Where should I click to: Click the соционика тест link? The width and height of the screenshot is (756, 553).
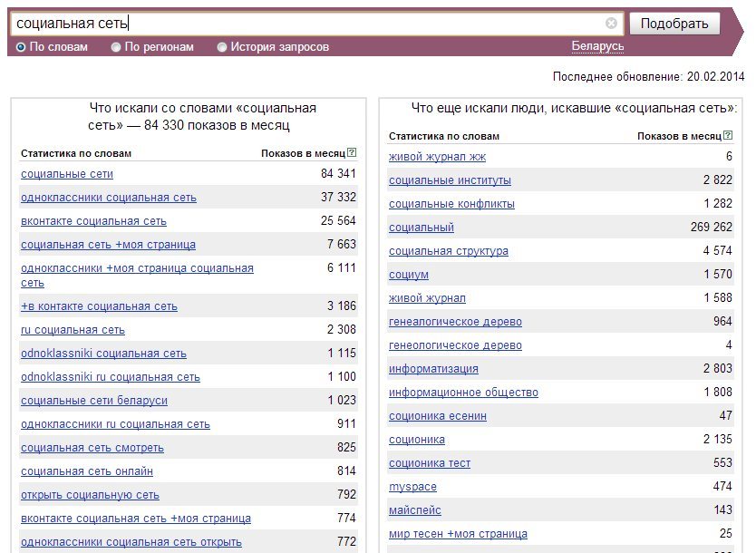[430, 463]
